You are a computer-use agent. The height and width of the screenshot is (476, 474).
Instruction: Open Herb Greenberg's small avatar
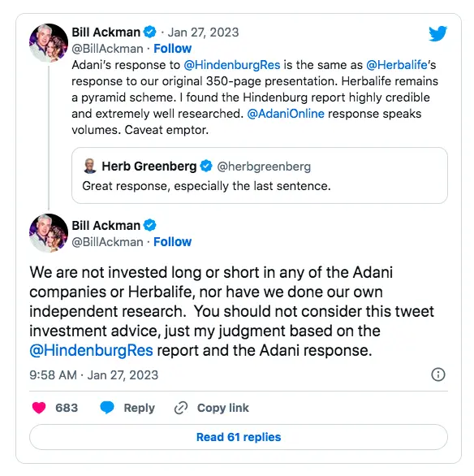(90, 166)
